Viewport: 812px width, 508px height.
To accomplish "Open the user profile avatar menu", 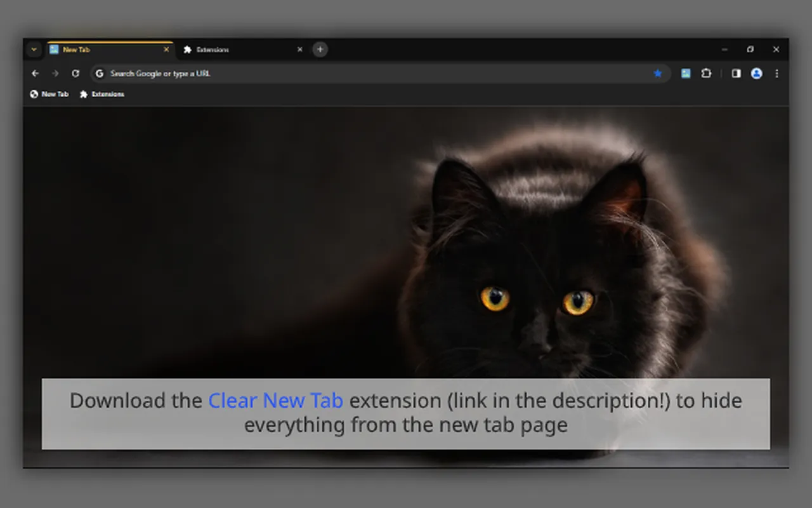I will point(756,74).
